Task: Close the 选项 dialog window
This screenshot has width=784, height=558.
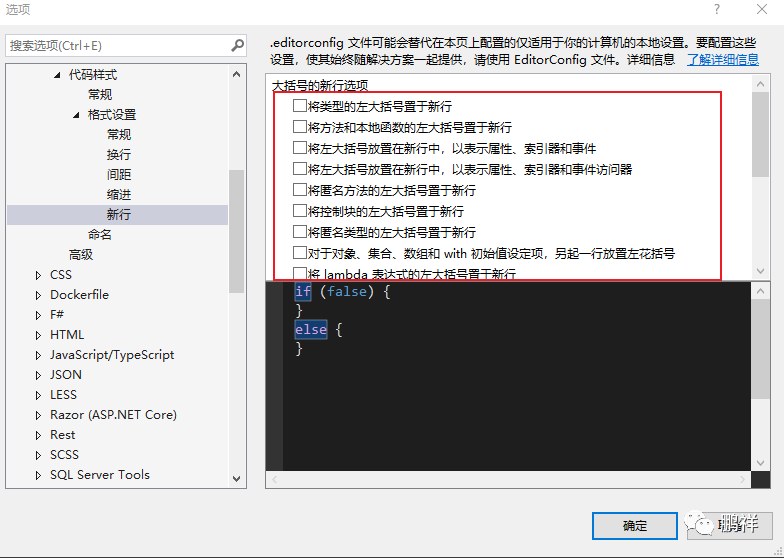Action: coord(762,10)
